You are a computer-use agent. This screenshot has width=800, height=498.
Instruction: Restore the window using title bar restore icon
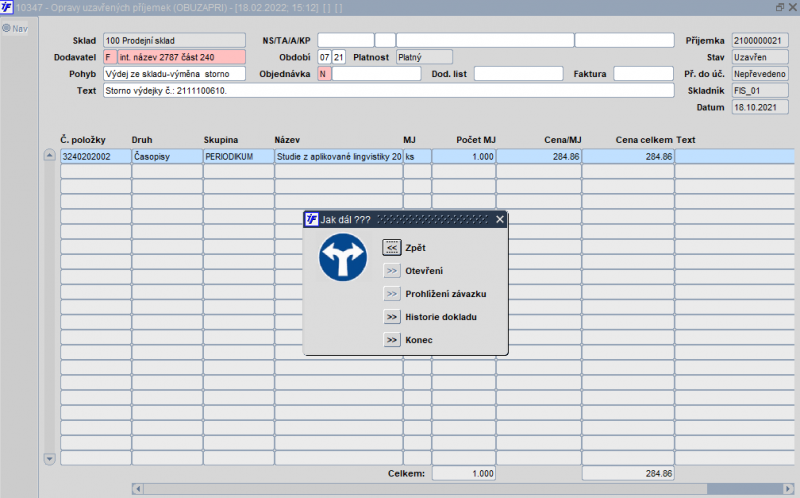point(780,7)
